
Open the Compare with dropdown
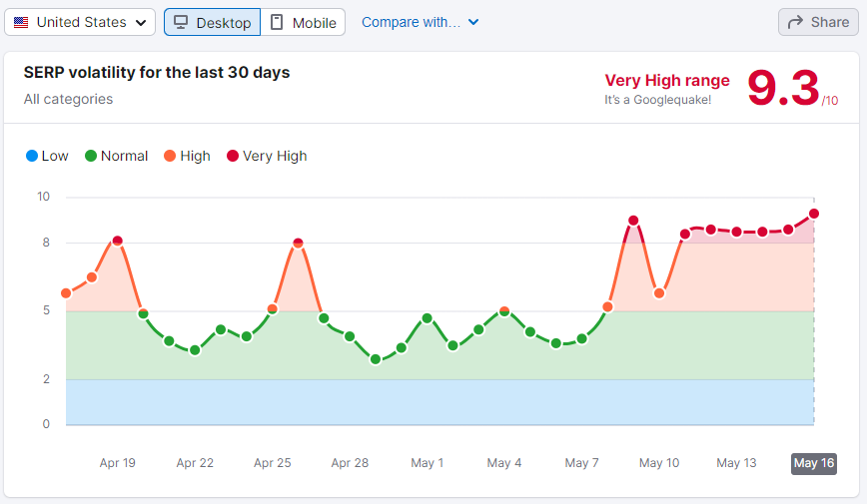click(x=420, y=22)
